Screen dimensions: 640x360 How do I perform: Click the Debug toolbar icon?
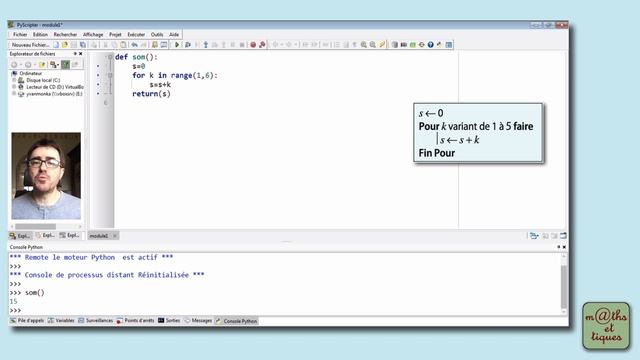(188, 45)
